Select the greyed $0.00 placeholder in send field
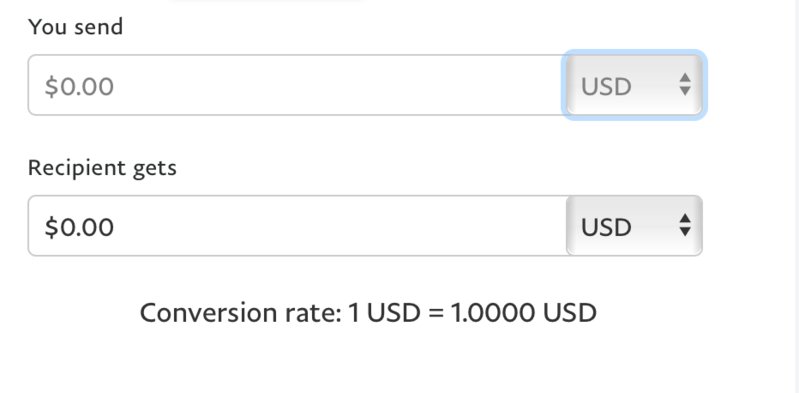The image size is (799, 393). [x=79, y=86]
